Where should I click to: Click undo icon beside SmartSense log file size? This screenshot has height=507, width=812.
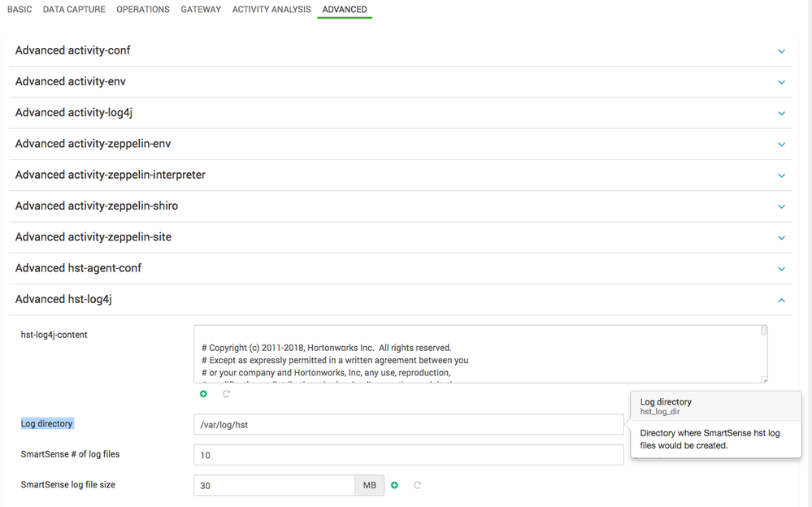tap(418, 485)
